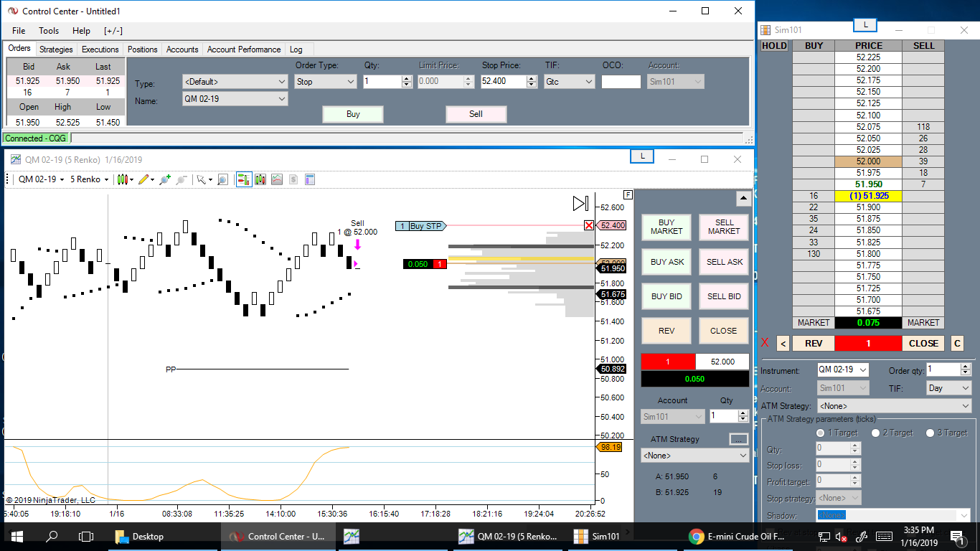Open Task View on the taskbar
Viewport: 980px width, 551px height.
pyautogui.click(x=86, y=536)
